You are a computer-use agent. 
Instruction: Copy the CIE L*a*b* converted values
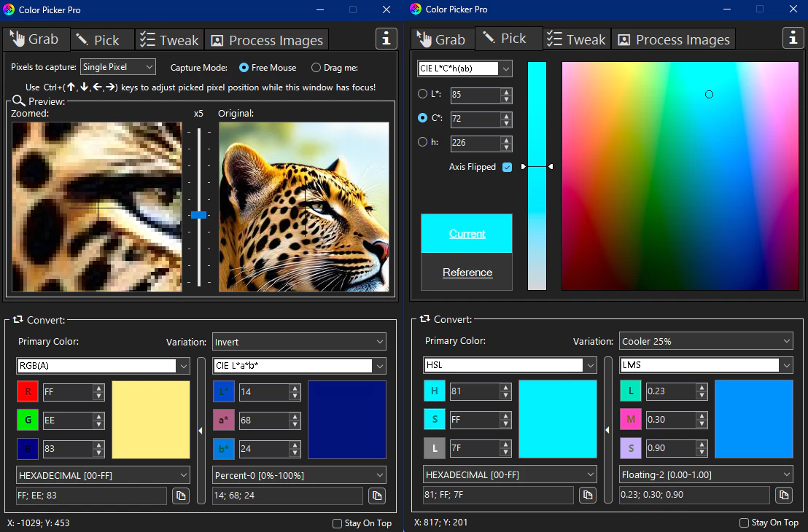[x=376, y=495]
